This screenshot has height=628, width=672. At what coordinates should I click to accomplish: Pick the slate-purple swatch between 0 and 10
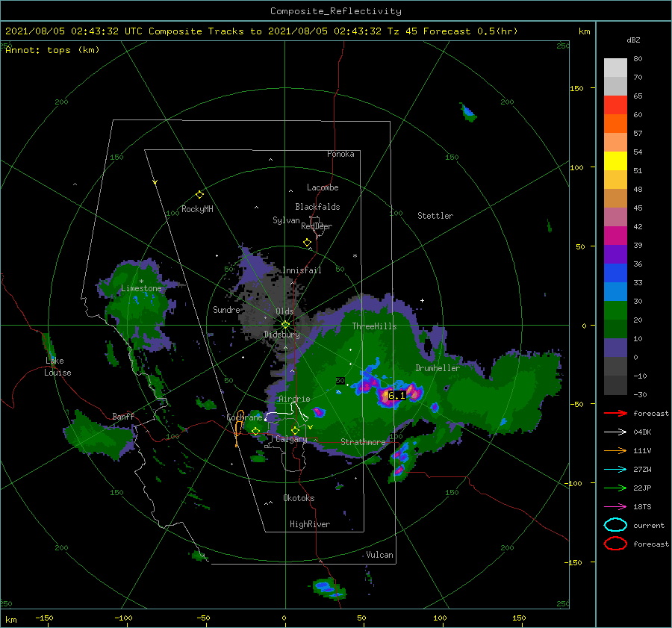pyautogui.click(x=615, y=348)
